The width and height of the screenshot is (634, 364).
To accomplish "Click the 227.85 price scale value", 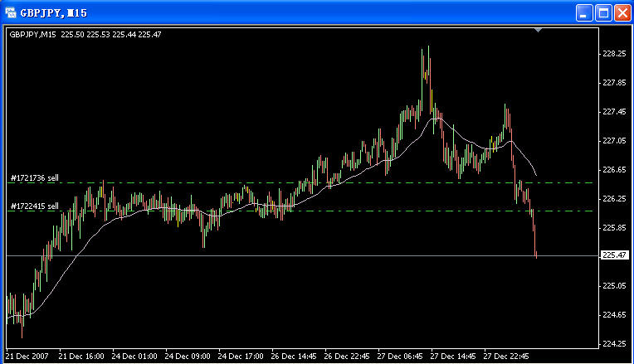I will click(x=614, y=83).
